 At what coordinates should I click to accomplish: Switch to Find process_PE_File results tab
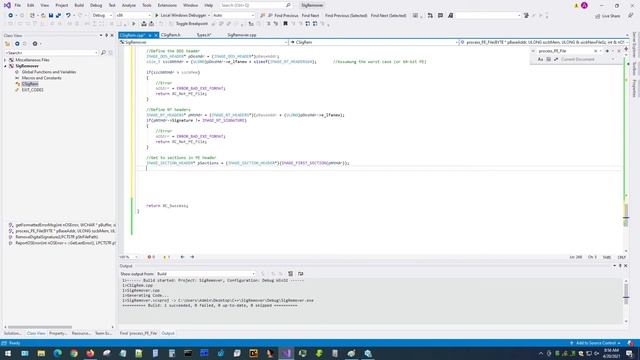(x=138, y=333)
